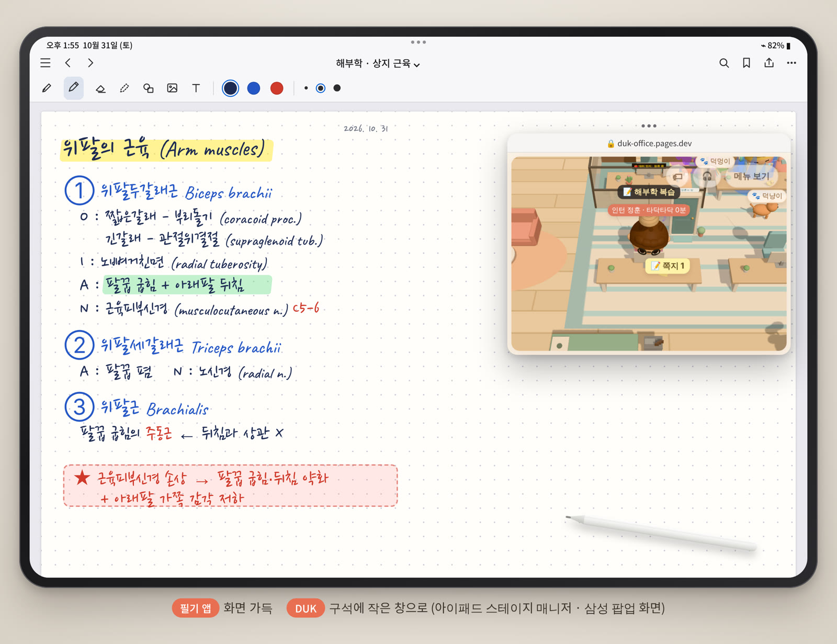
Task: Open multitasking dots at top of screen
Action: point(418,42)
